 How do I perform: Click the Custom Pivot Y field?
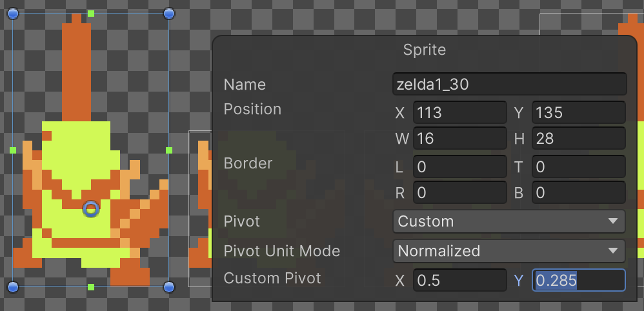coord(578,281)
